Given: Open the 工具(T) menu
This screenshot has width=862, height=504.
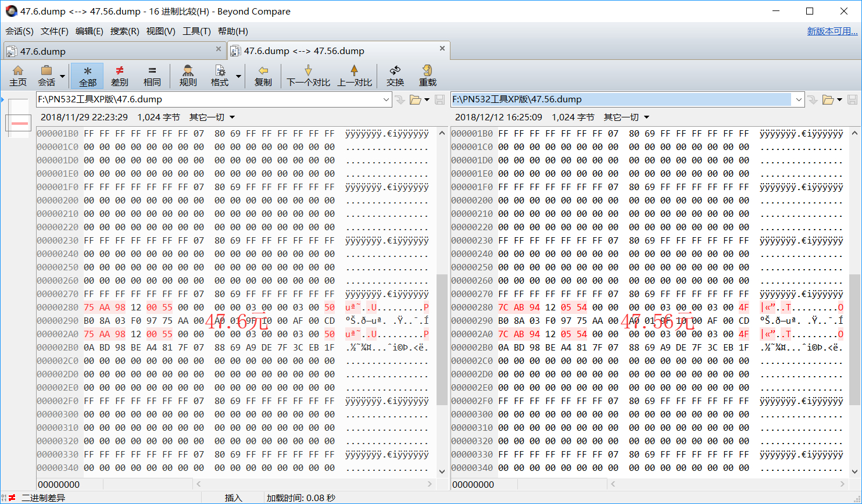Looking at the screenshot, I should [196, 31].
